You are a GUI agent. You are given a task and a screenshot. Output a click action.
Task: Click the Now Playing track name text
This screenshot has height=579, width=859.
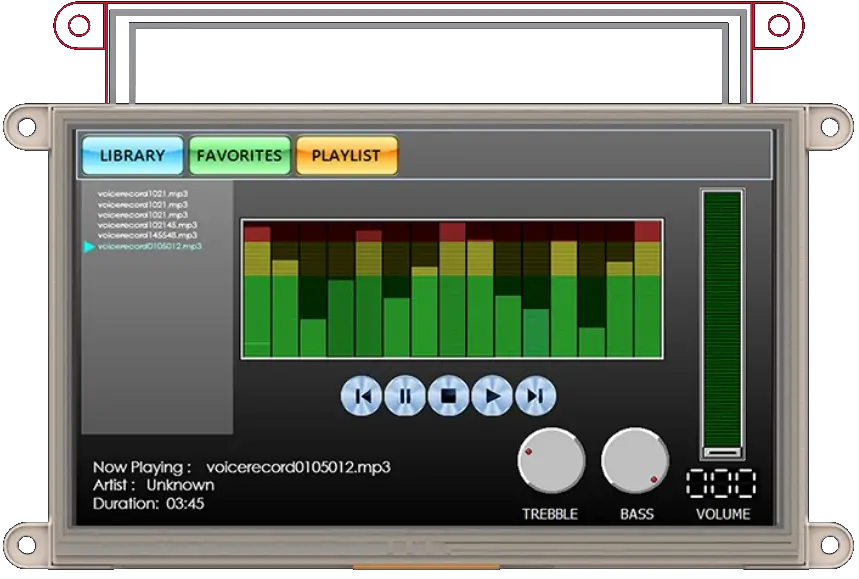coord(298,467)
